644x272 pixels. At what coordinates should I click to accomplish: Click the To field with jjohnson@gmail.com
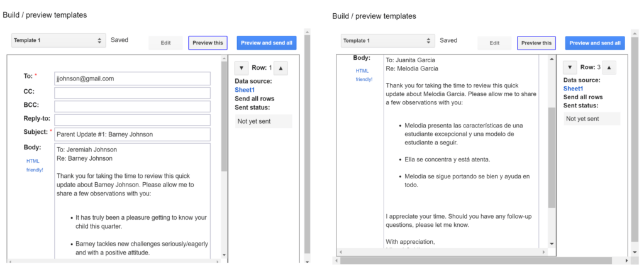pos(132,79)
